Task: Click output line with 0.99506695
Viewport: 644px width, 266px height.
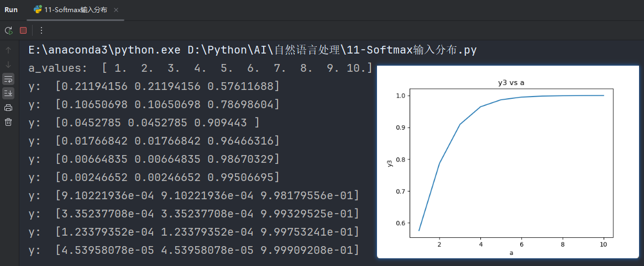Action: click(154, 178)
